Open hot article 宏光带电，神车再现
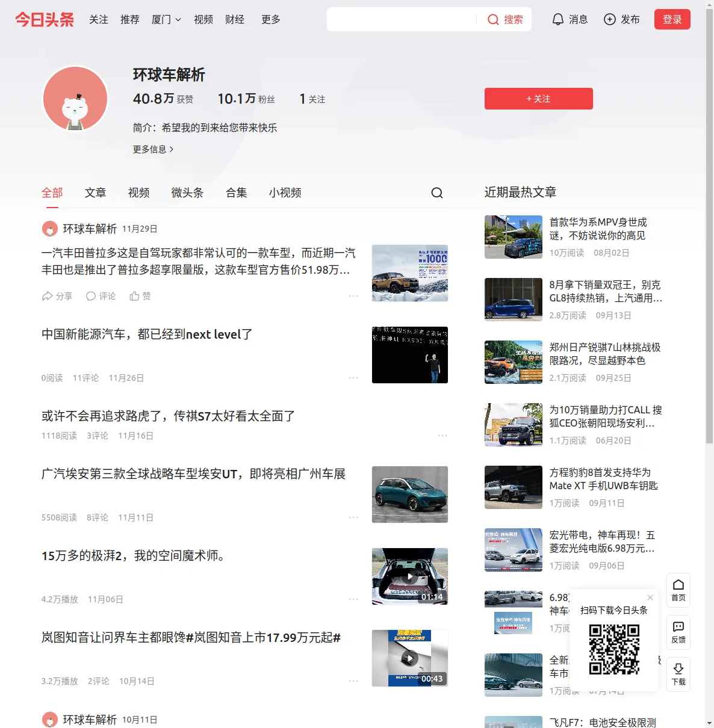Image resolution: width=714 pixels, height=728 pixels. [603, 541]
